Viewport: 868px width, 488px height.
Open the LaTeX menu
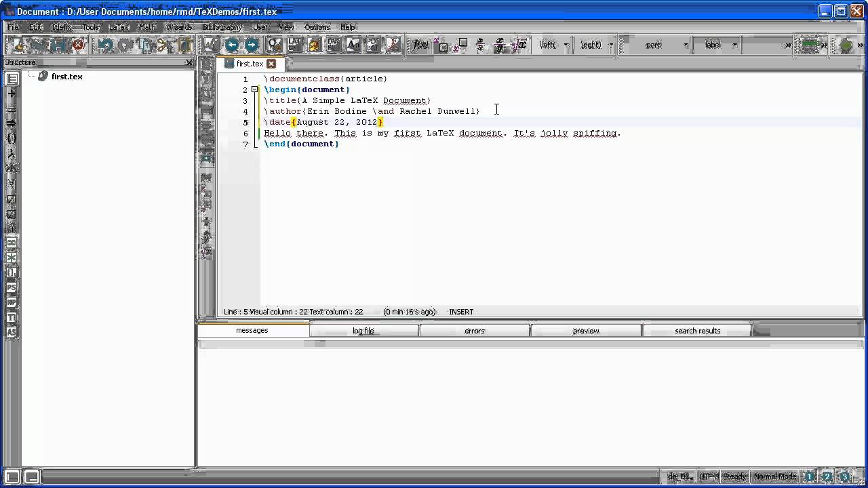click(x=119, y=27)
